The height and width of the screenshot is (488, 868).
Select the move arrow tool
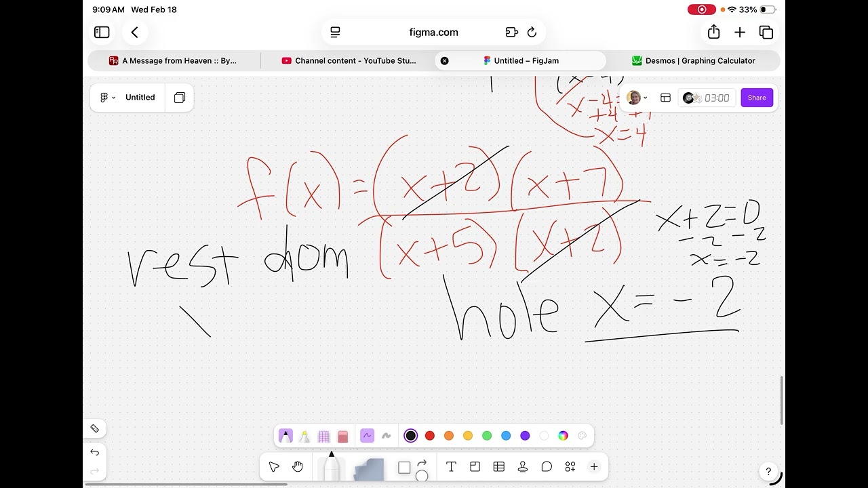[x=274, y=466]
